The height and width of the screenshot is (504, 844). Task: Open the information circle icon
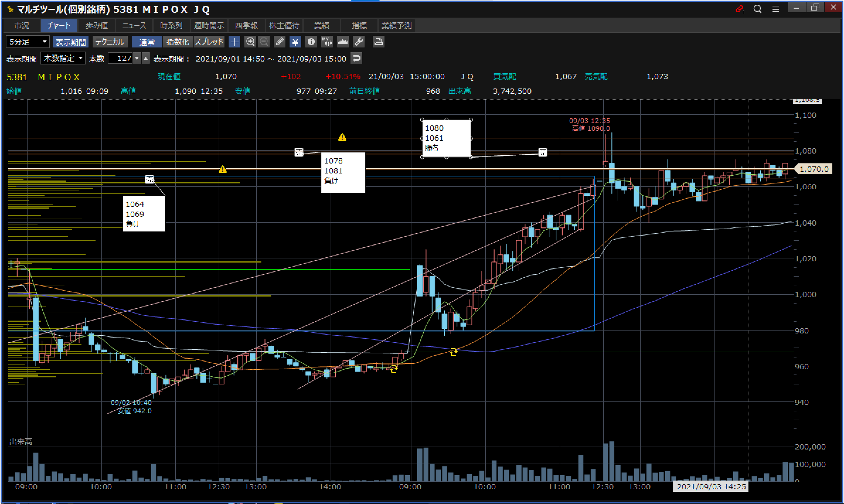point(311,42)
